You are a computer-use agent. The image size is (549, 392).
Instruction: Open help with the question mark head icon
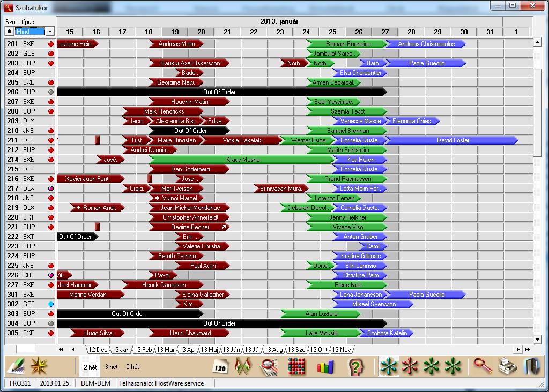[x=356, y=367]
